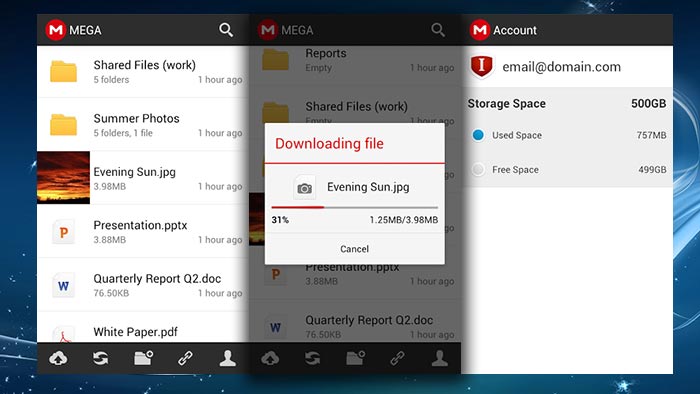Tap the 1.25MB/3.98MB progress text
700x394 pixels.
click(404, 220)
